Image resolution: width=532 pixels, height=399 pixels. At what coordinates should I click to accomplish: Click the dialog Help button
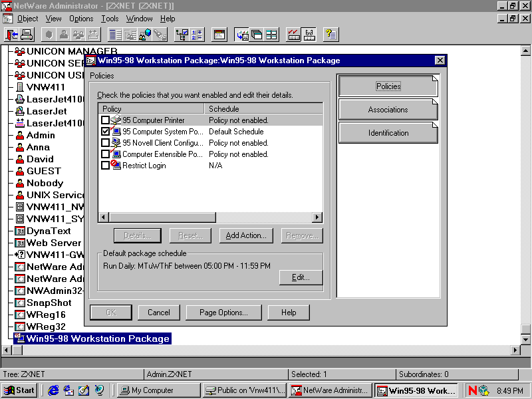289,313
